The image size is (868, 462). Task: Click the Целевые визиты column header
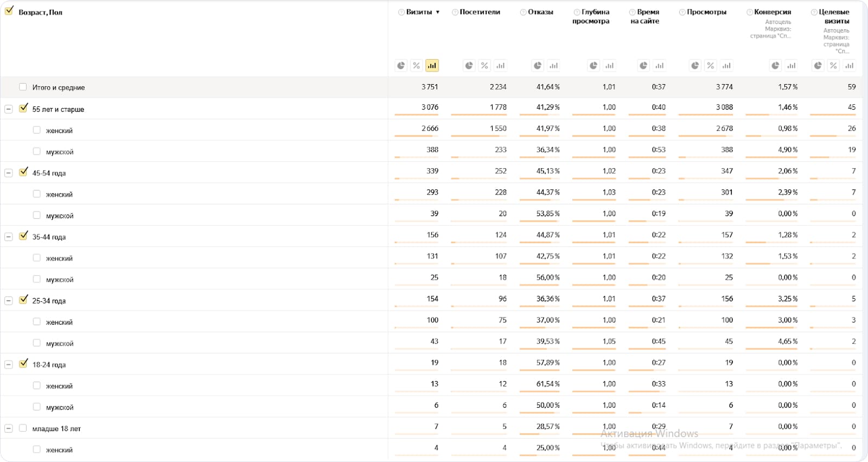pyautogui.click(x=834, y=16)
